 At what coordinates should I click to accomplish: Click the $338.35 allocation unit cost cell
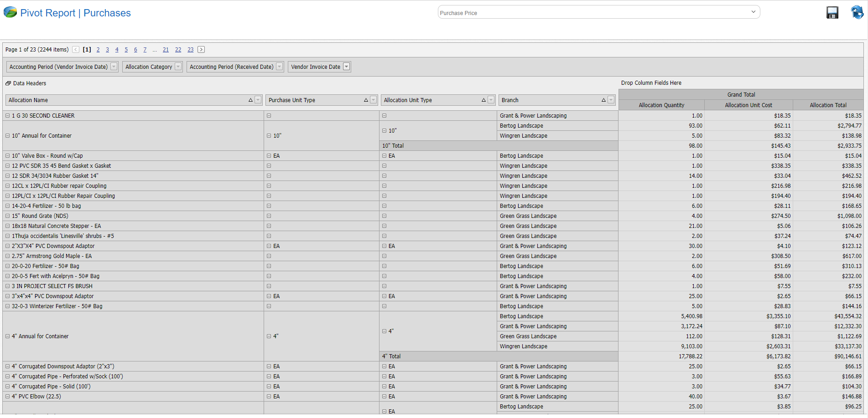pyautogui.click(x=748, y=166)
